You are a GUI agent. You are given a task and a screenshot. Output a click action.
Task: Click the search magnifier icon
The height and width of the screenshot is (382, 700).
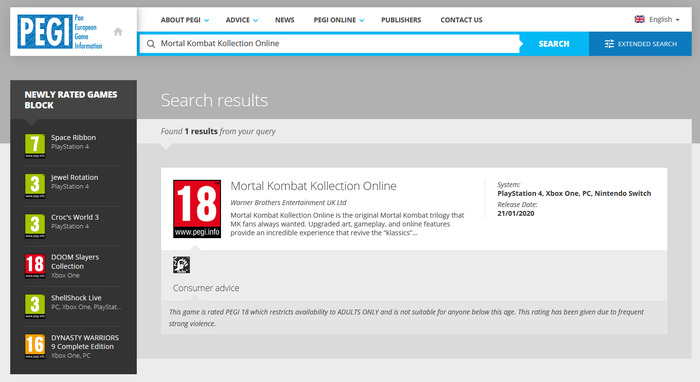pyautogui.click(x=151, y=44)
